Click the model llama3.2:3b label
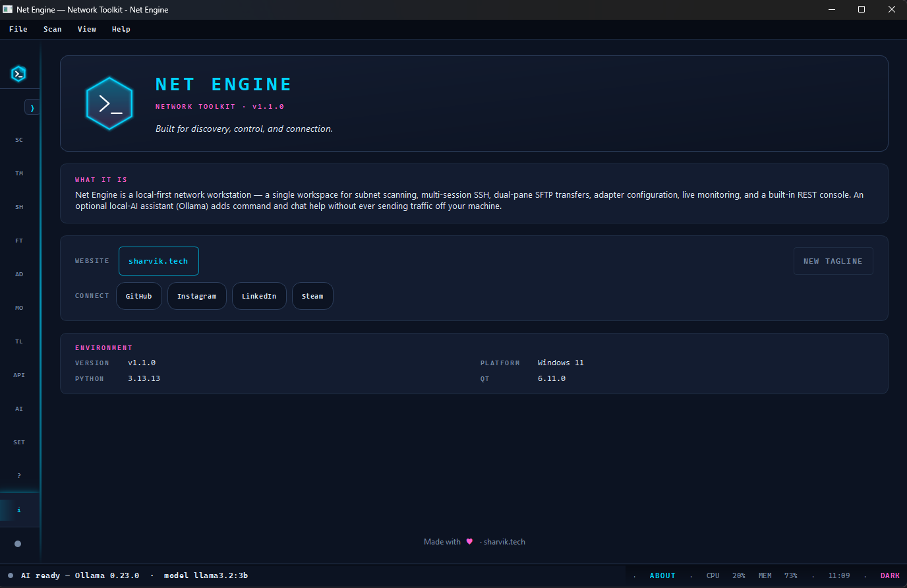 coord(206,575)
